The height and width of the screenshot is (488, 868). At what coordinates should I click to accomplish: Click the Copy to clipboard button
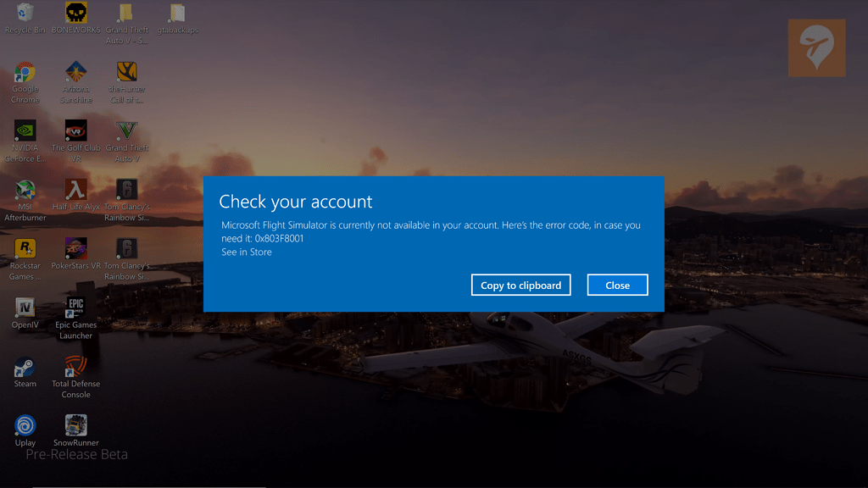(x=520, y=285)
